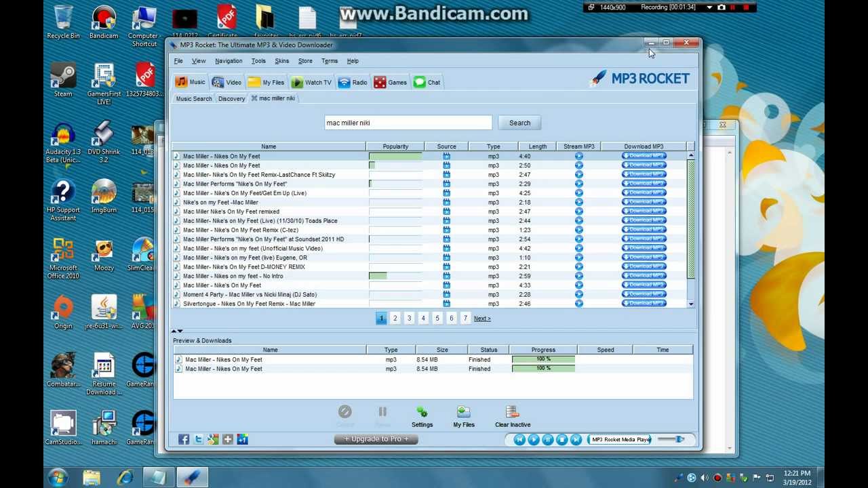Go to results page 2
868x488 pixels.
[395, 319]
